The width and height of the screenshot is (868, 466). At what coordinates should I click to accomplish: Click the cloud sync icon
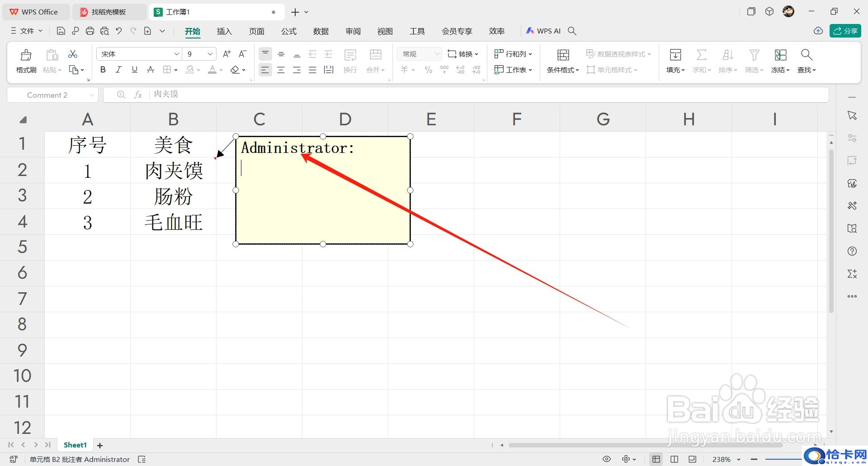(x=818, y=31)
